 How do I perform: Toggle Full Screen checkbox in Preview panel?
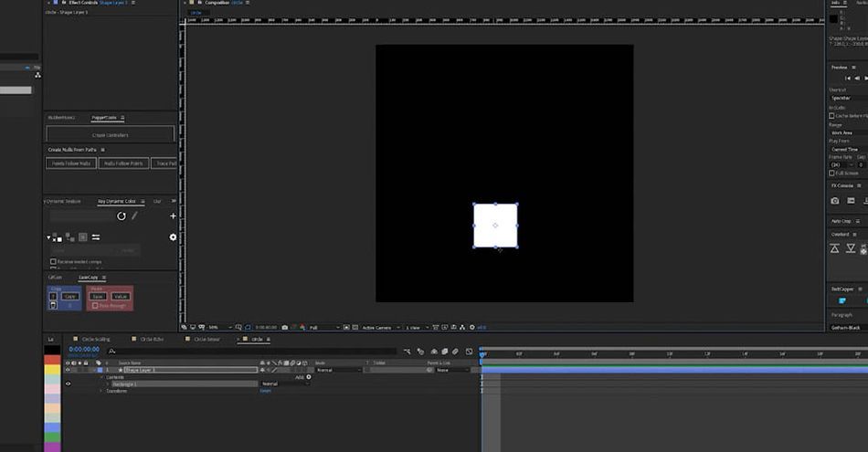(x=831, y=173)
